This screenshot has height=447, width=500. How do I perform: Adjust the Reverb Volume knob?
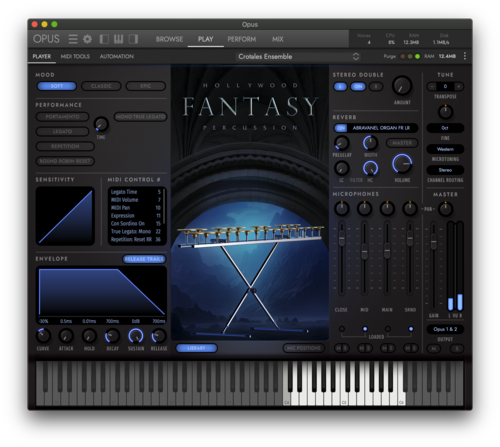click(402, 164)
